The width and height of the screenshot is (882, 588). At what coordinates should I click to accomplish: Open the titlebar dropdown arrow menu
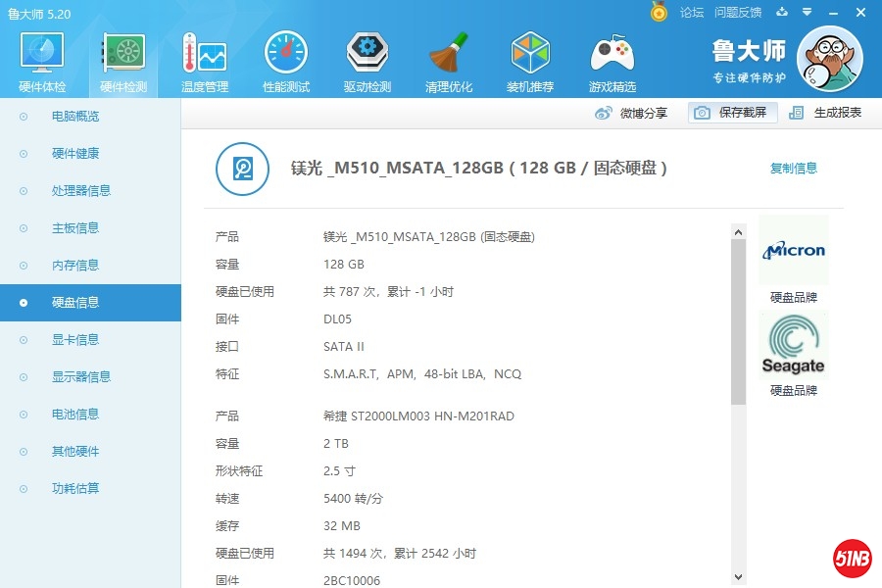(x=806, y=13)
